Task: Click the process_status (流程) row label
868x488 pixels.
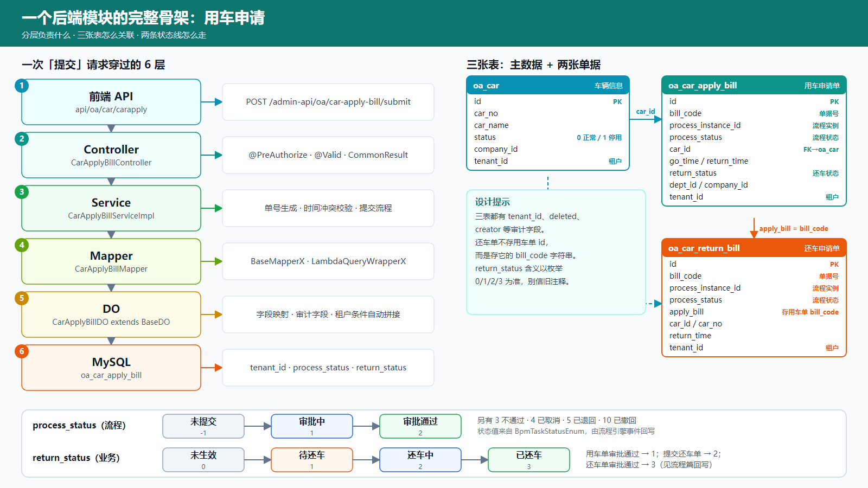Action: [x=79, y=426]
